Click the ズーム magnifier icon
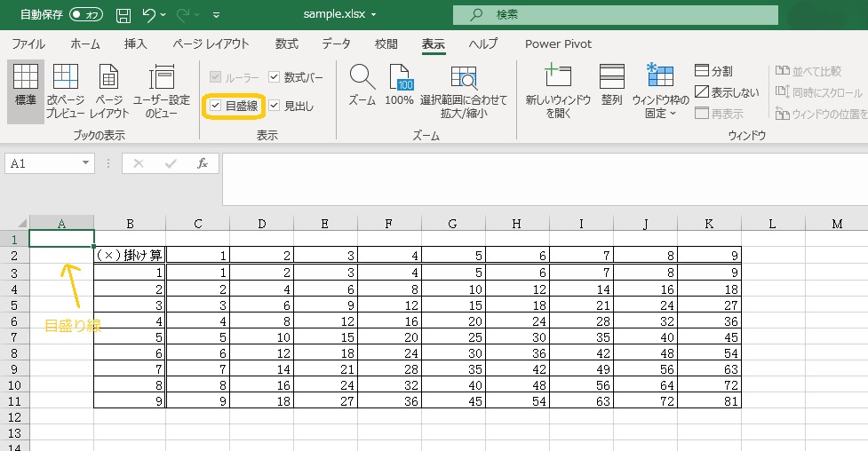Screen dimensions: 868x451 (x=362, y=77)
